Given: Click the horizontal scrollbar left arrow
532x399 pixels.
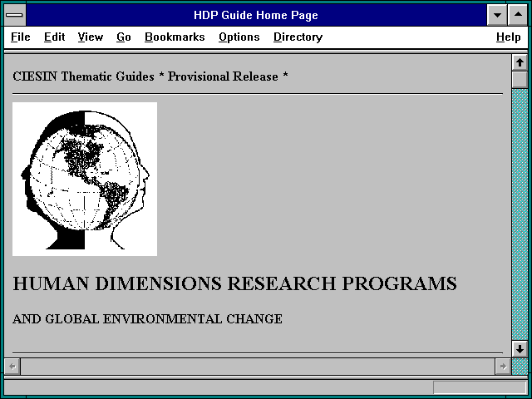Looking at the screenshot, I should pos(12,367).
